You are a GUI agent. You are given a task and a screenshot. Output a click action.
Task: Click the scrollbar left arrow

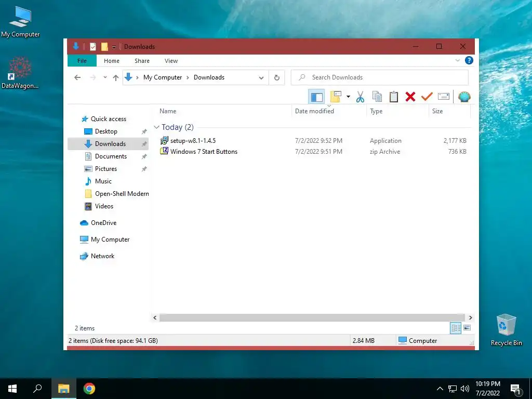pos(155,317)
